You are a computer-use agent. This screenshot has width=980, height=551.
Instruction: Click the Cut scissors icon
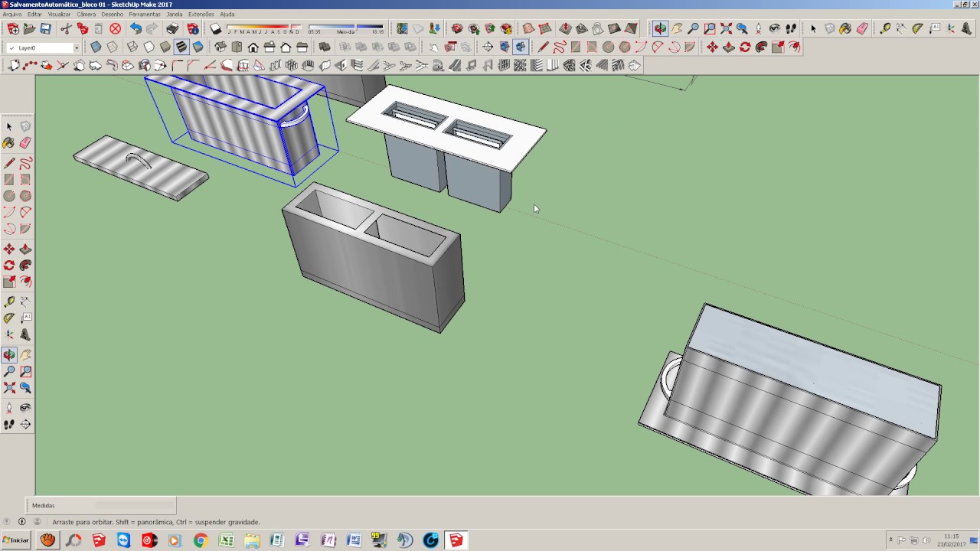66,29
